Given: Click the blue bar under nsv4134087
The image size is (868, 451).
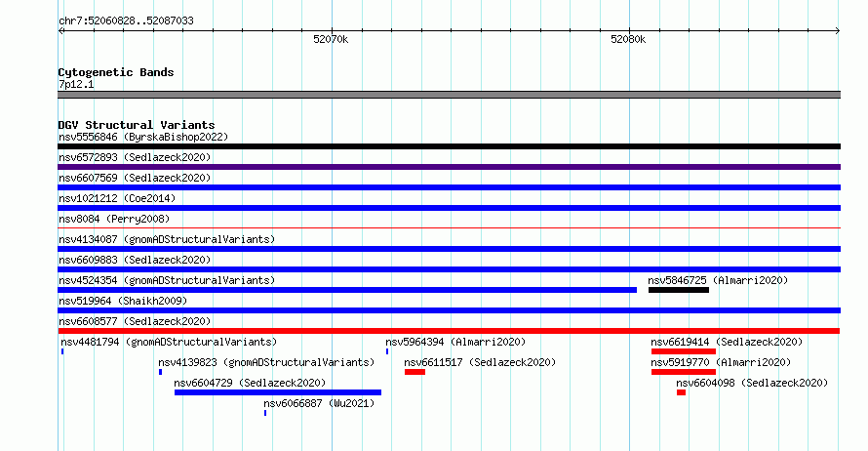Looking at the screenshot, I should 449,249.
